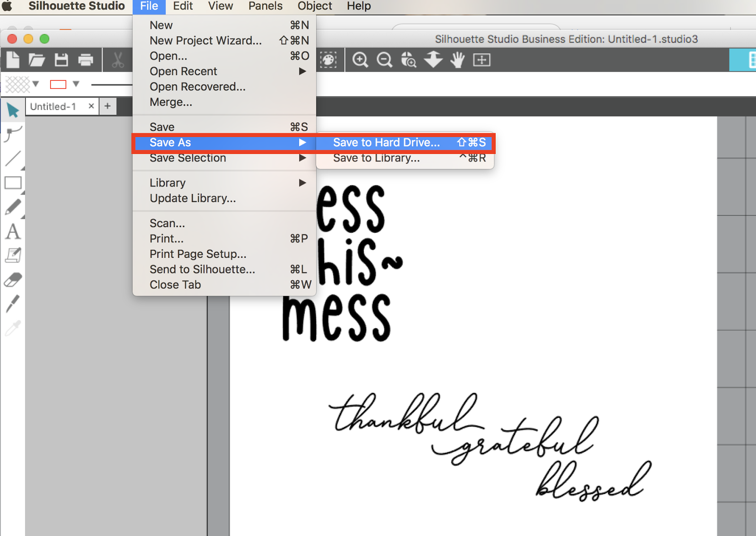The width and height of the screenshot is (756, 536).
Task: Select the Draw Line tool
Action: pos(13,159)
